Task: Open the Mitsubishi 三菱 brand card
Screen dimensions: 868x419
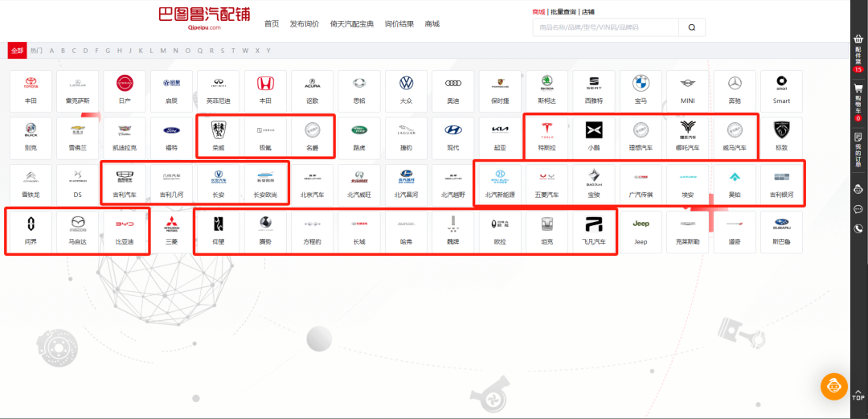Action: 172,232
